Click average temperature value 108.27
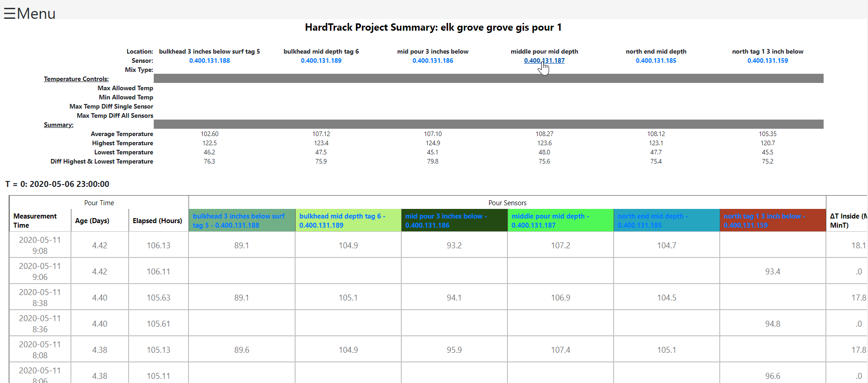The height and width of the screenshot is (383, 868). coord(545,134)
